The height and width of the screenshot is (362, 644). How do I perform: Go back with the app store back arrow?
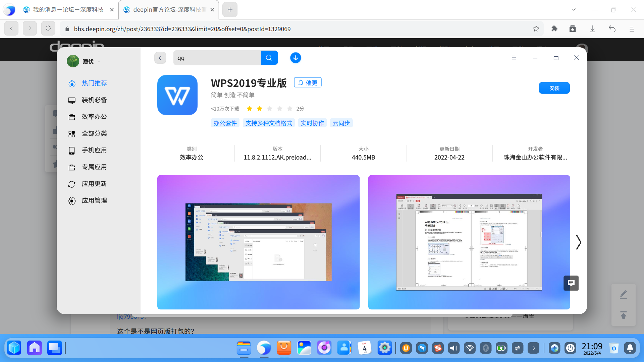coord(160,58)
